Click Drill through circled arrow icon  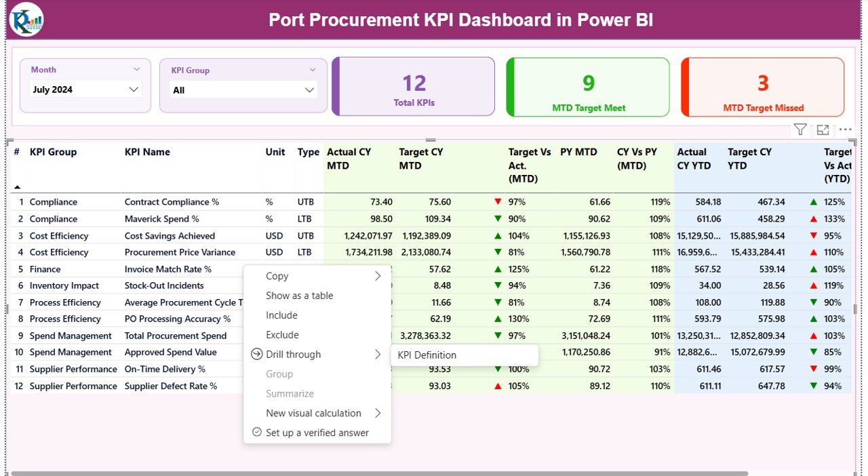(x=256, y=355)
